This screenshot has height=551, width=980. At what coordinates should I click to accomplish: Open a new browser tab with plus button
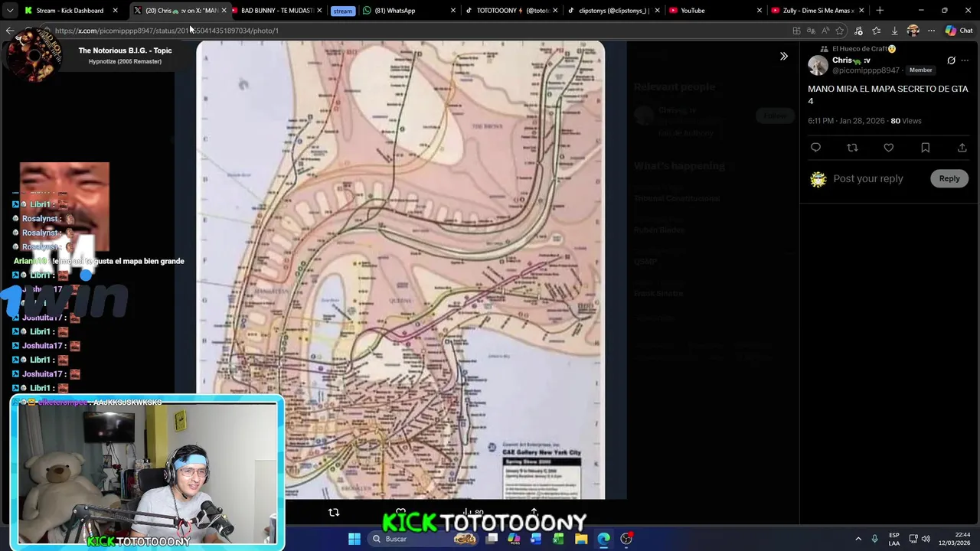[x=880, y=11]
